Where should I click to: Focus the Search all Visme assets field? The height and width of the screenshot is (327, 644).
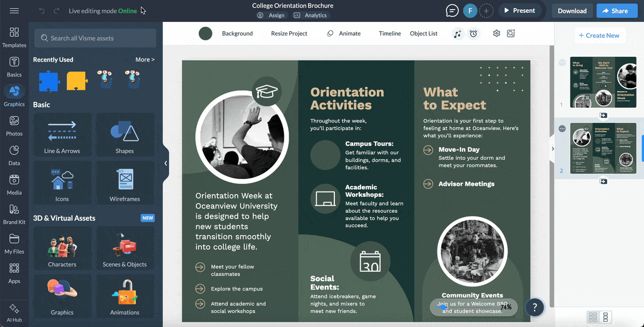(96, 38)
